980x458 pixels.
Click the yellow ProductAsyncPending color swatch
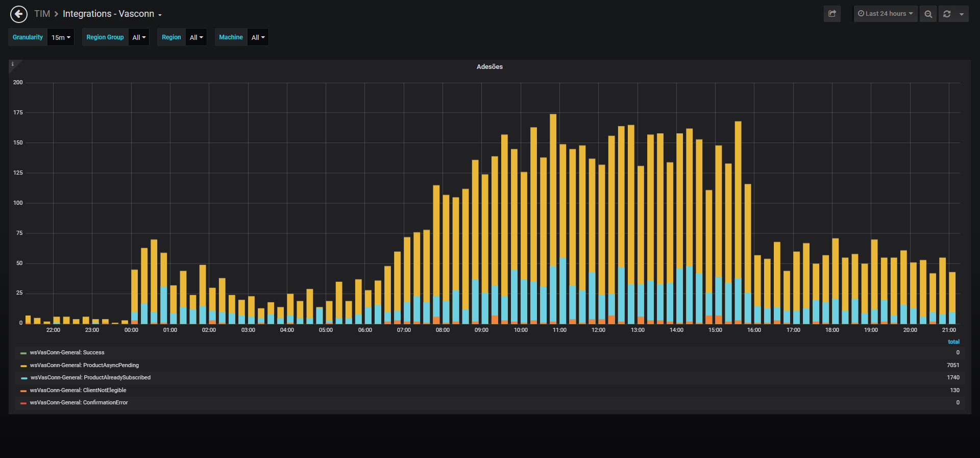point(23,366)
